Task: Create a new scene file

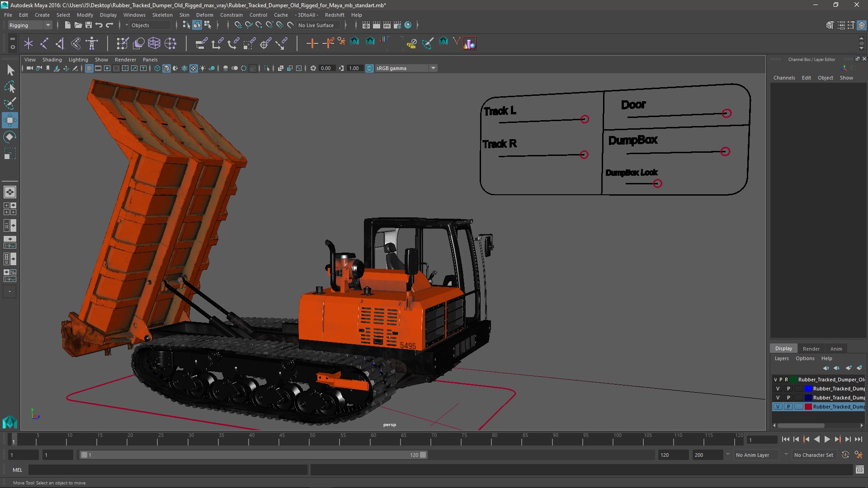Action: (x=67, y=25)
